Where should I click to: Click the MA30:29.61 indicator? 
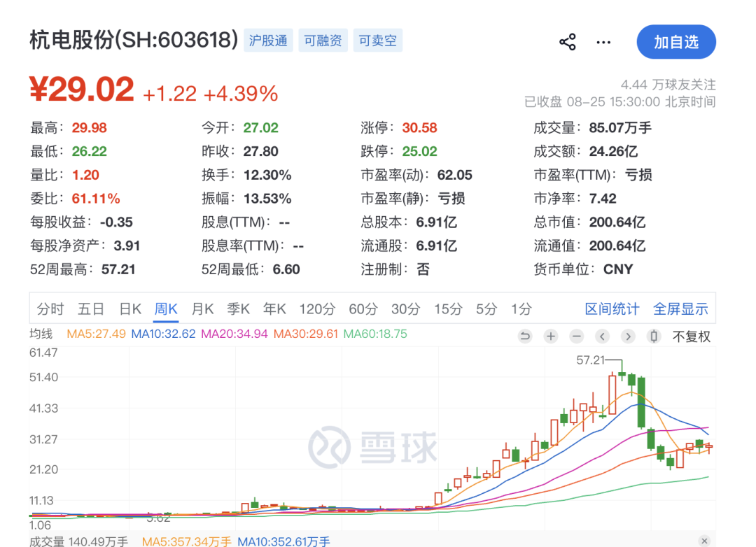coord(306,334)
